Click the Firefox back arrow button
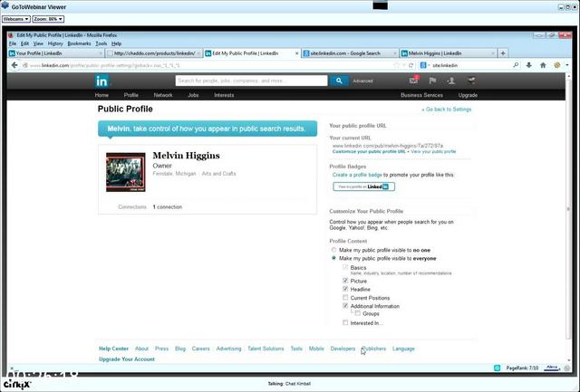This screenshot has width=580, height=392. point(14,65)
